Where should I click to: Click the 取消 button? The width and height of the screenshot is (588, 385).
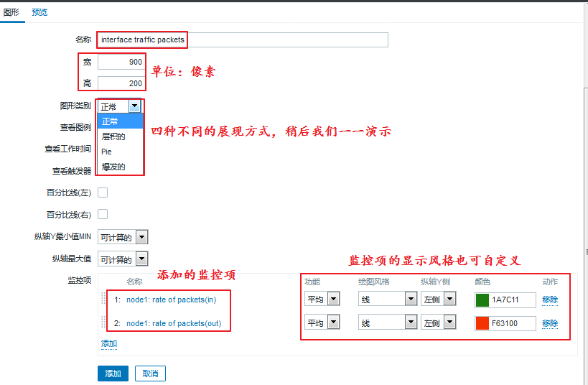(x=150, y=374)
